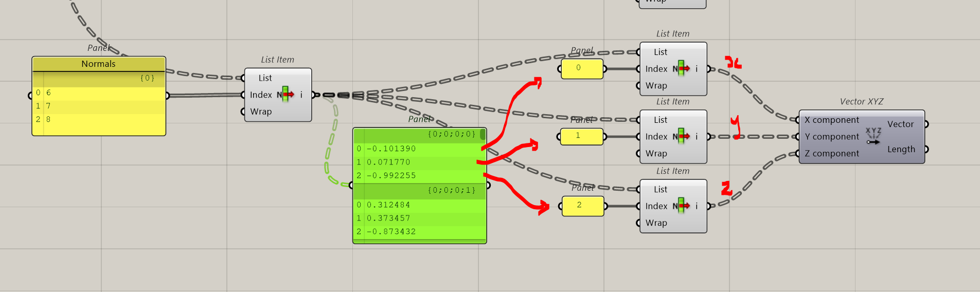Click the Wrap input of the index-2 List Item
This screenshot has width=980, height=292.
click(656, 223)
